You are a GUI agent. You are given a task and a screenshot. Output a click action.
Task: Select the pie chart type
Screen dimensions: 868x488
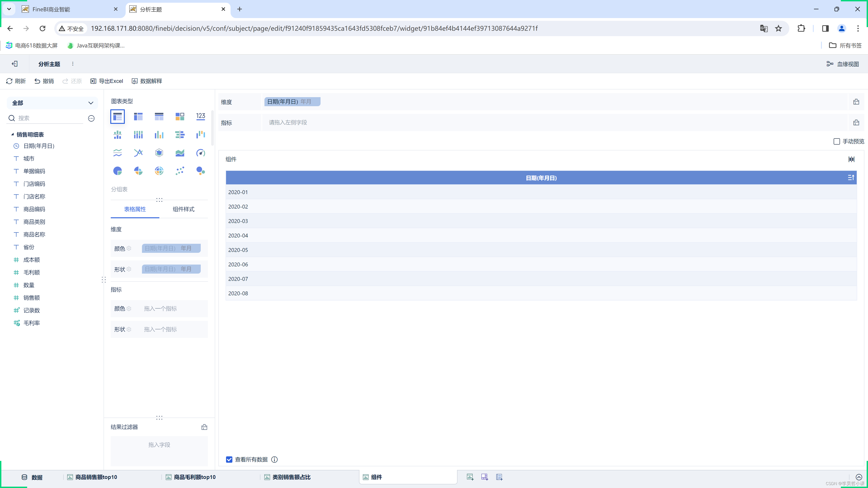pos(117,171)
